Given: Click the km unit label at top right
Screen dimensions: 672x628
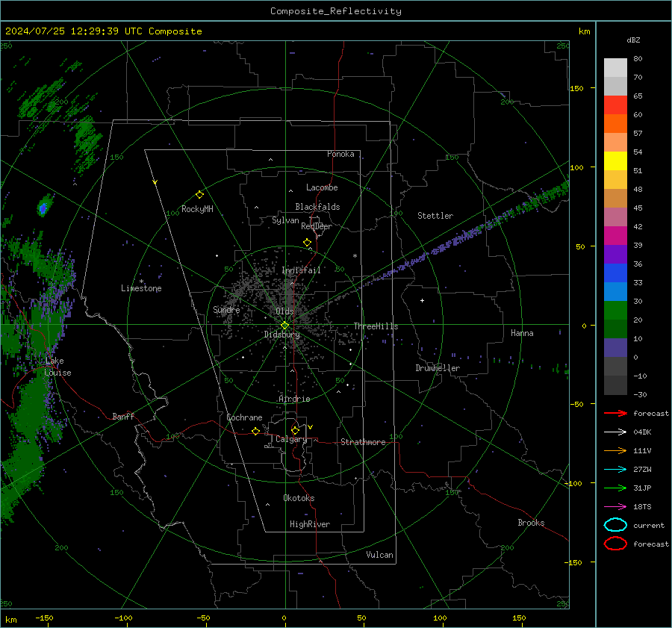Looking at the screenshot, I should [584, 31].
